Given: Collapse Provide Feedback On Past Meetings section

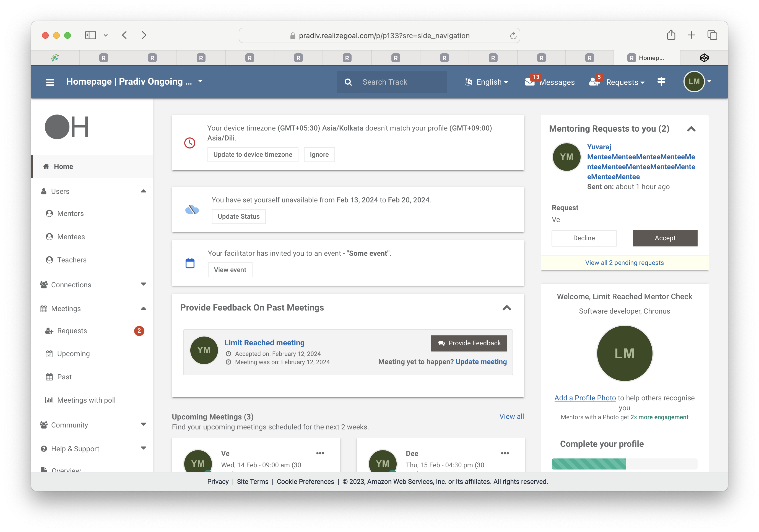Looking at the screenshot, I should 506,308.
